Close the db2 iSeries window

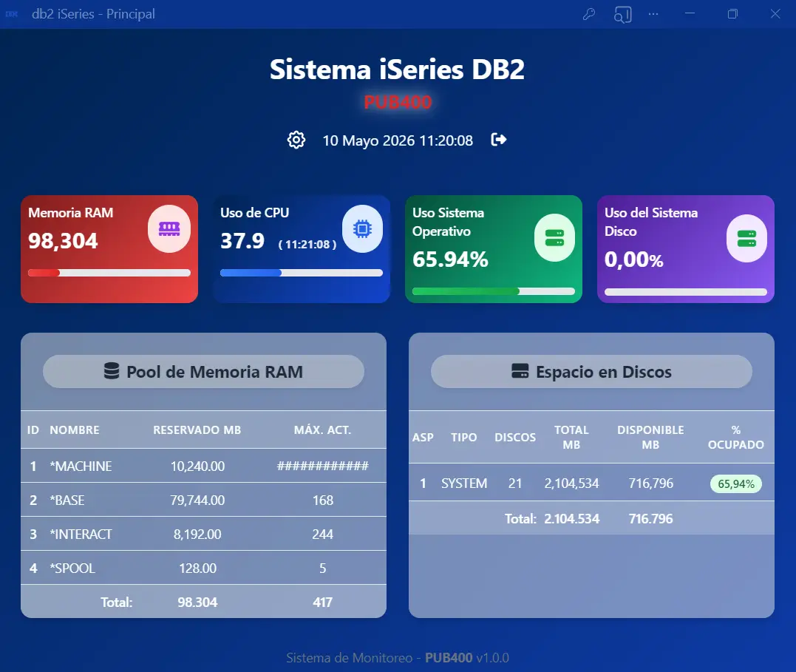(x=775, y=14)
